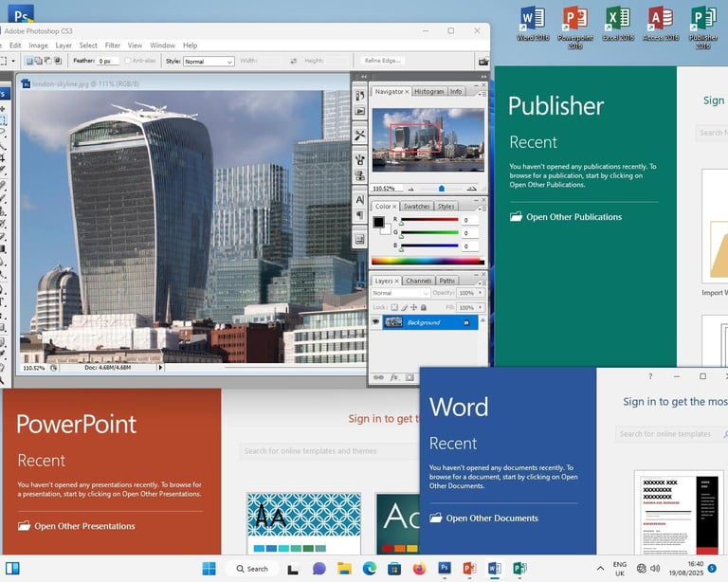Viewport: 728px width, 582px height.
Task: Click Intersect with selection icon in options bar
Action: (x=58, y=61)
